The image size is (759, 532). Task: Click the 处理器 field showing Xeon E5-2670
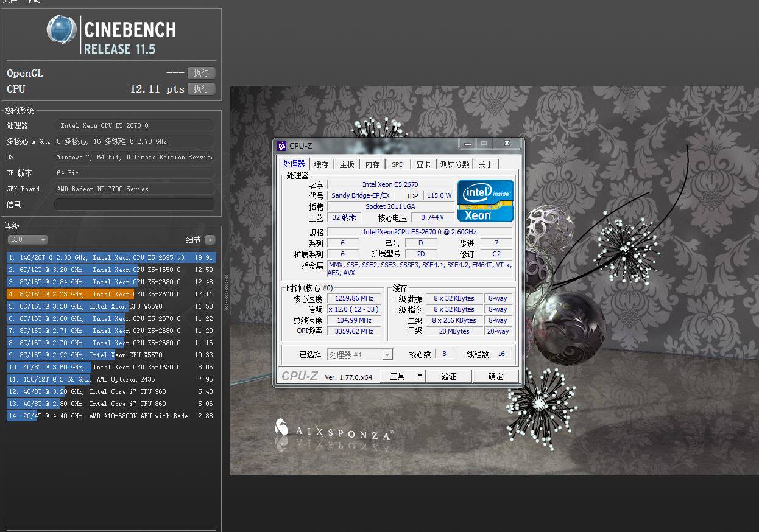(x=135, y=125)
